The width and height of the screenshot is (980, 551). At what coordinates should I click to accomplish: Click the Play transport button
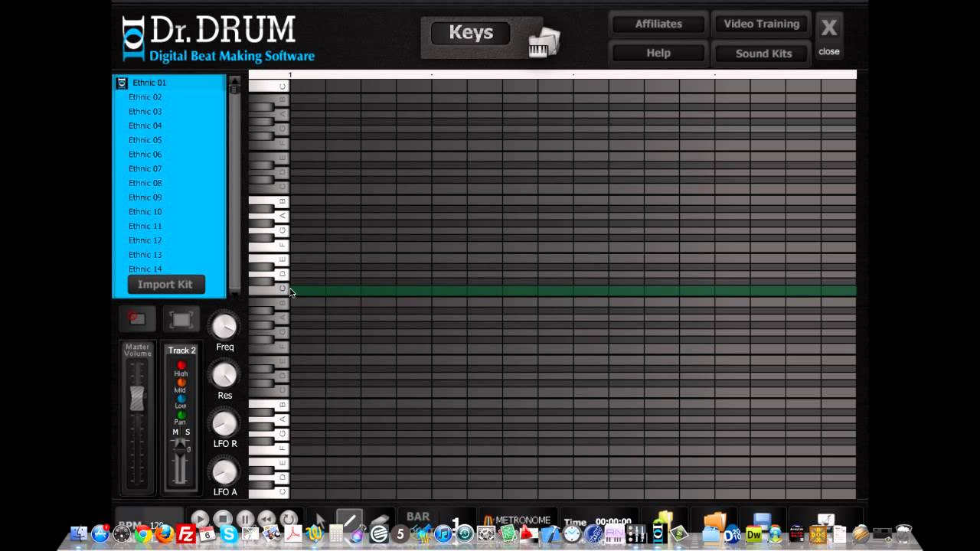(200, 518)
